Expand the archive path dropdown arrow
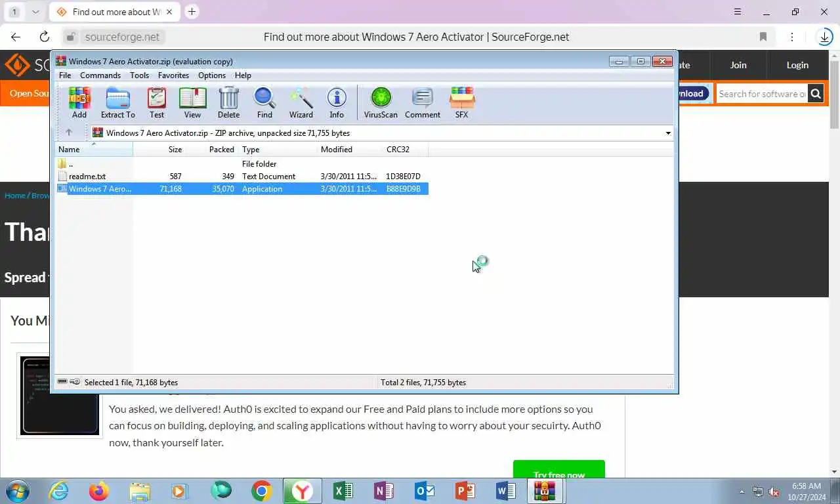The width and height of the screenshot is (840, 504). 668,133
